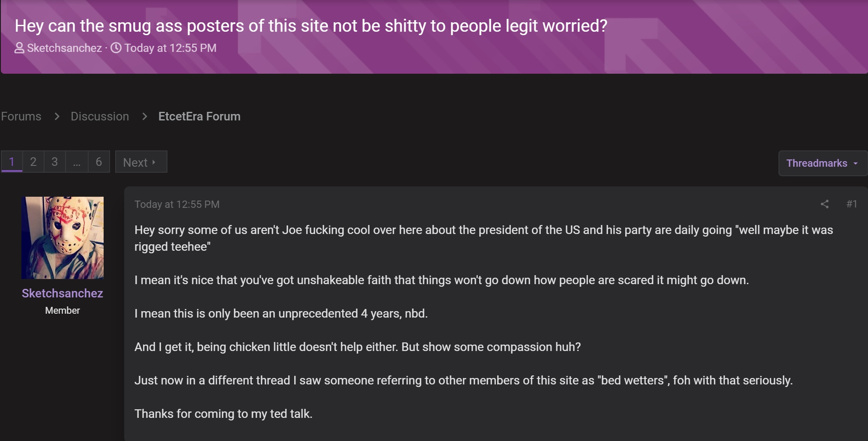Go to page 2 of the thread

coord(33,162)
